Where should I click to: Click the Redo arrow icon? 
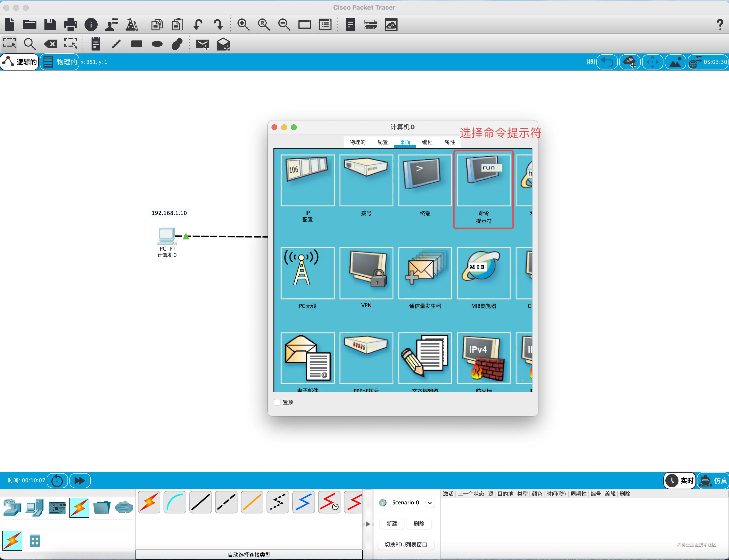(x=218, y=24)
